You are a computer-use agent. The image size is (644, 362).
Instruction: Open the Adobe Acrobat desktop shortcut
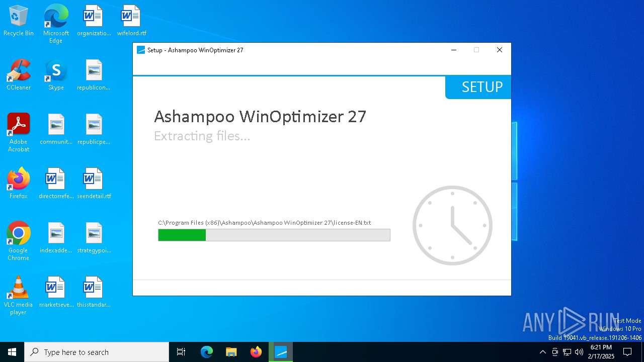pos(19,133)
